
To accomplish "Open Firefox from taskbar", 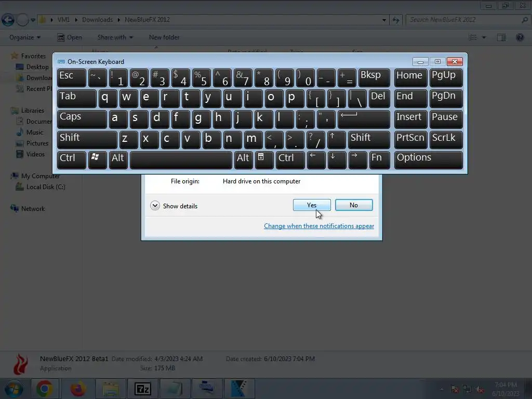I will 78,389.
